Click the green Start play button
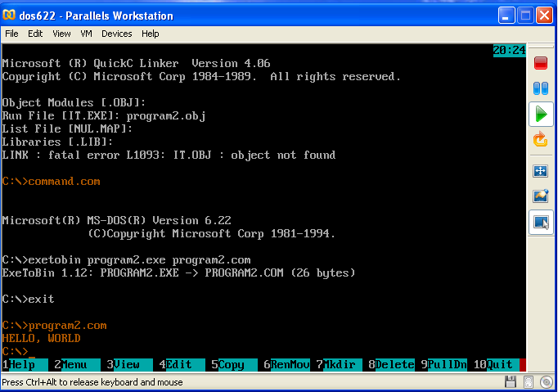 541,115
